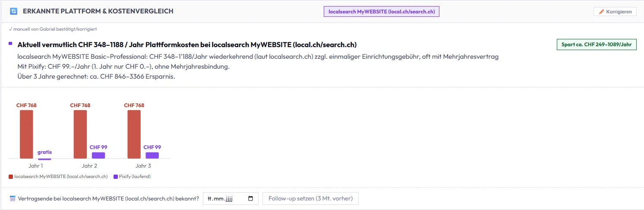Viewport: 644px width, 210px height.
Task: Click the pencil icon in Korrigieren button
Action: pos(601,12)
